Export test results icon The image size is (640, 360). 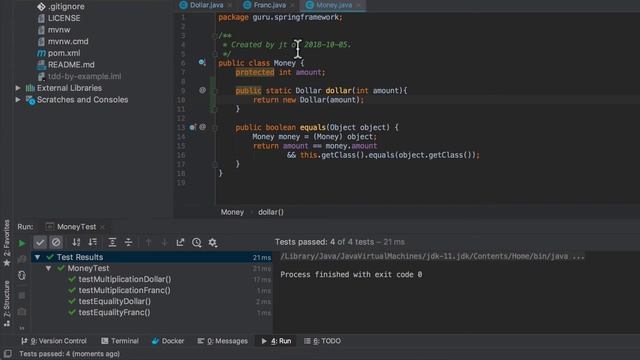(x=180, y=242)
